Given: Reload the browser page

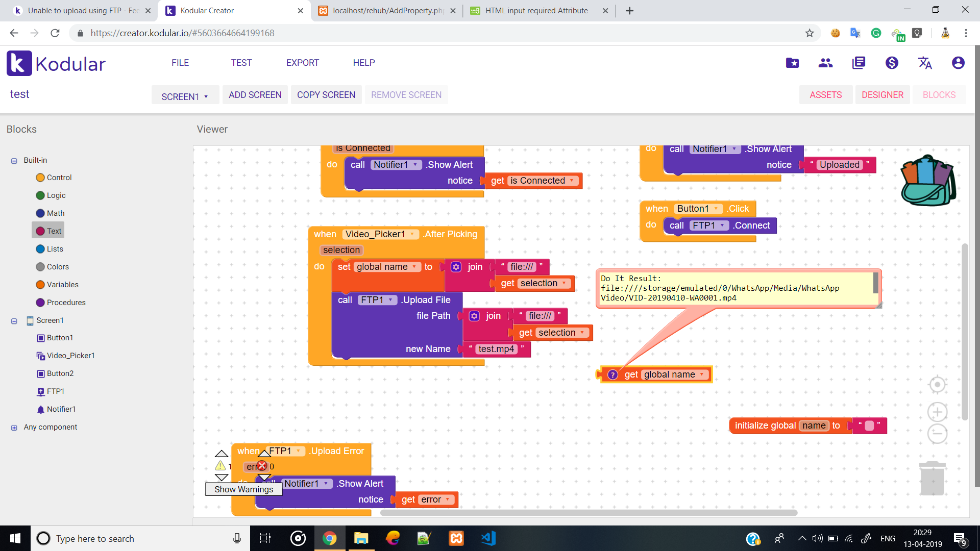Looking at the screenshot, I should (55, 33).
